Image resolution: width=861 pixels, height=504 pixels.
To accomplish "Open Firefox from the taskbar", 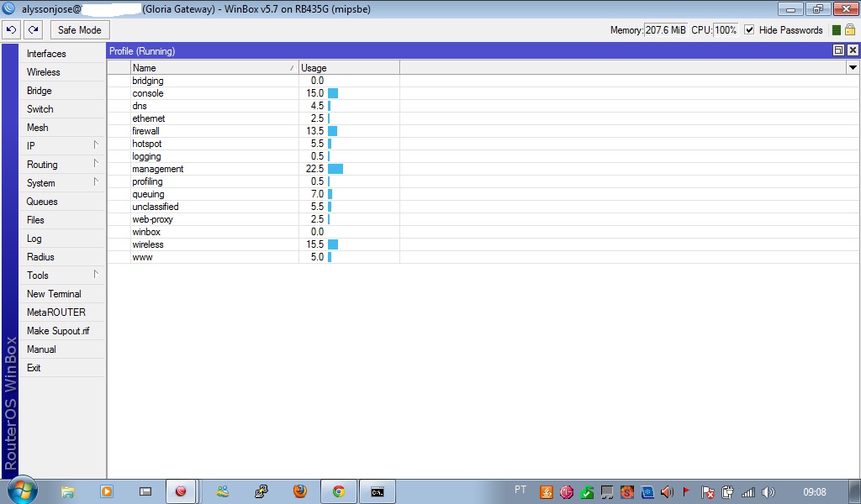I will (x=300, y=491).
